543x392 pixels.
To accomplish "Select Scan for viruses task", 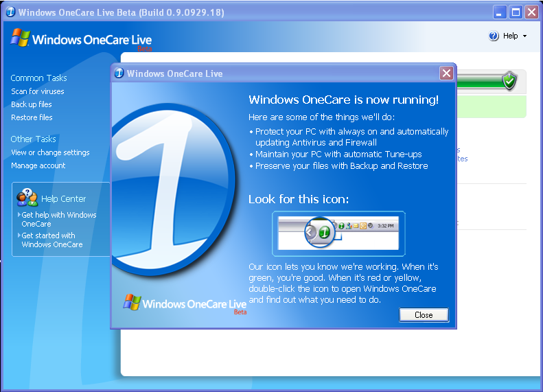I will [37, 91].
